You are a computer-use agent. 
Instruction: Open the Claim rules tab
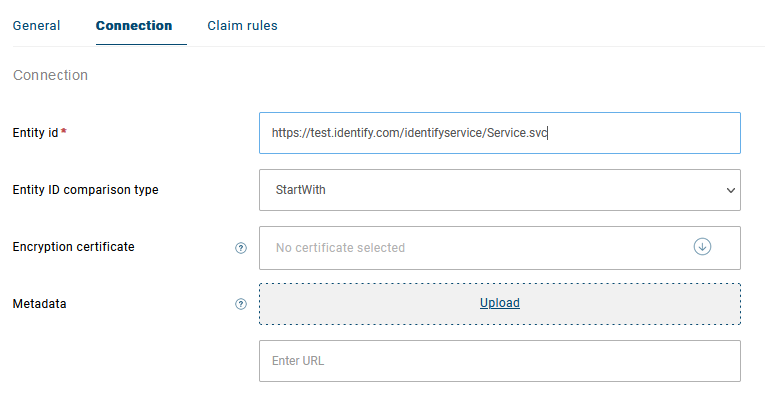pos(242,25)
